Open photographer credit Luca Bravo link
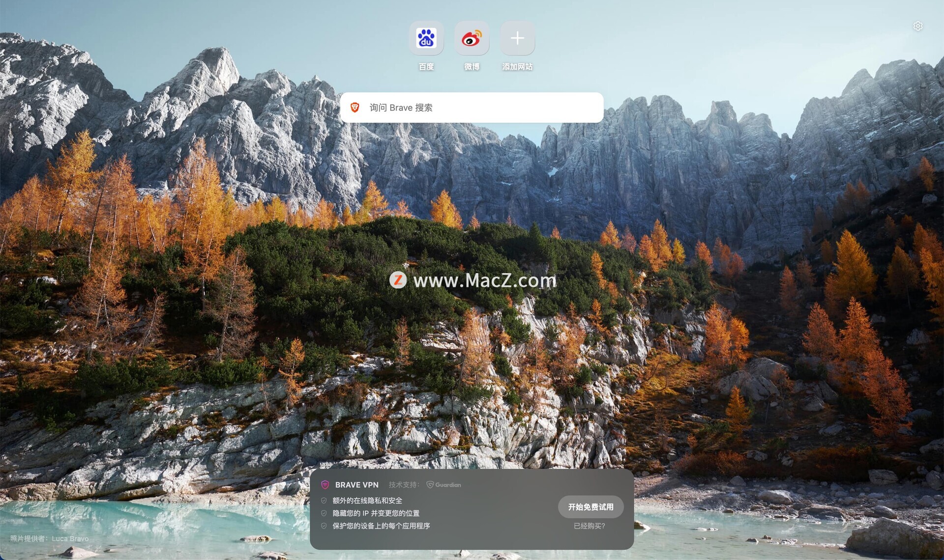Image resolution: width=944 pixels, height=560 pixels. (70, 538)
